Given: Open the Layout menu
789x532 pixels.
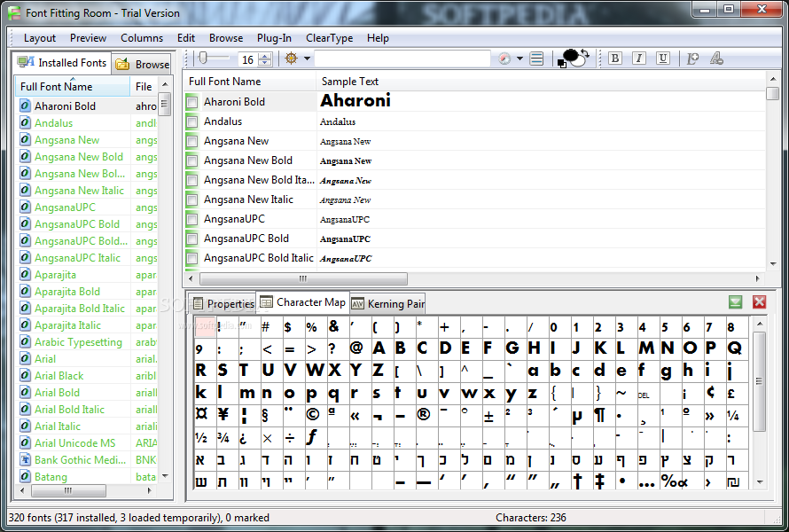Looking at the screenshot, I should click(40, 38).
